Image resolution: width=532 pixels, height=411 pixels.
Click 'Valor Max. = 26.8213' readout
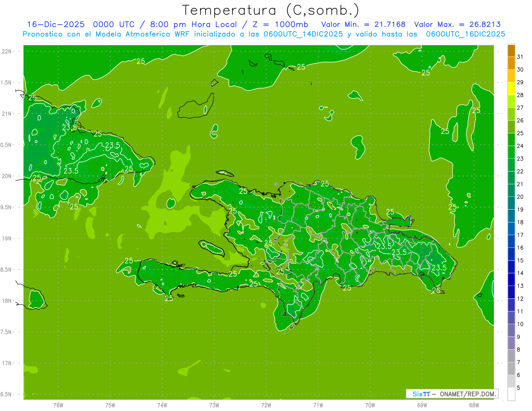(x=457, y=24)
